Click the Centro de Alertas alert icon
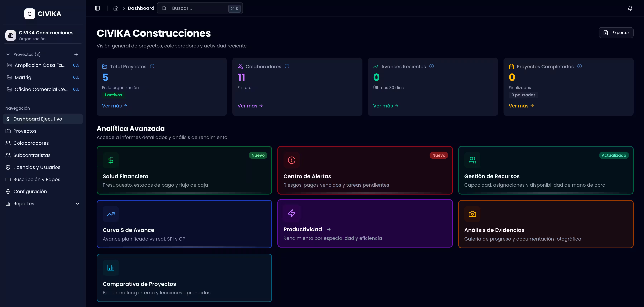The height and width of the screenshot is (307, 644). pos(291,160)
